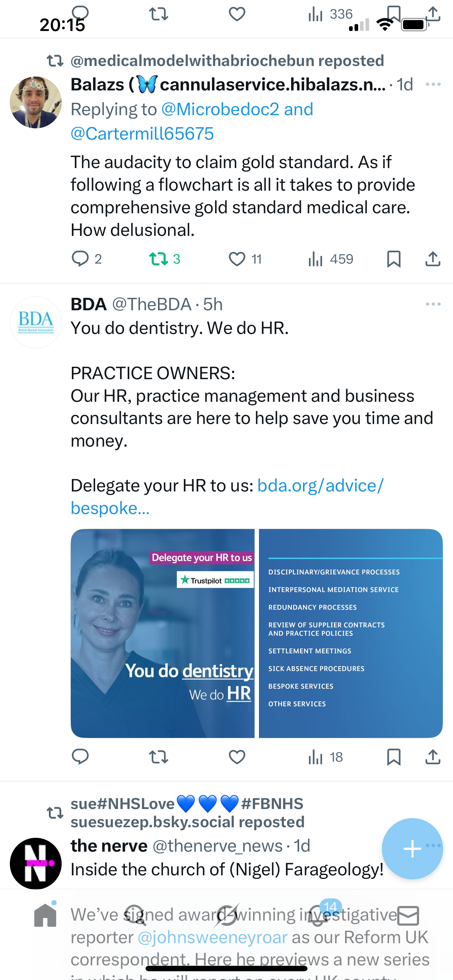Screen dimensions: 453x980
Task: Like Balazs's tweet with 11 likes
Action: click(x=237, y=259)
